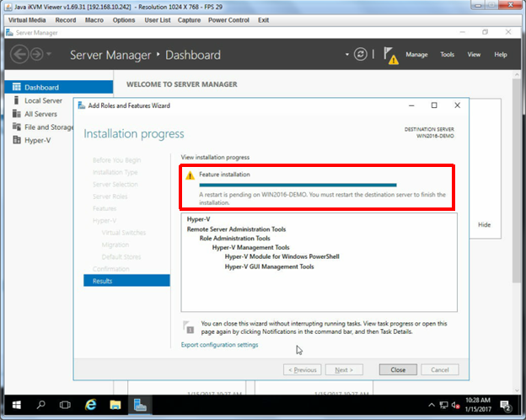Click Hide link in welcome panel
Viewport: 526px width, 420px height.
click(x=484, y=224)
